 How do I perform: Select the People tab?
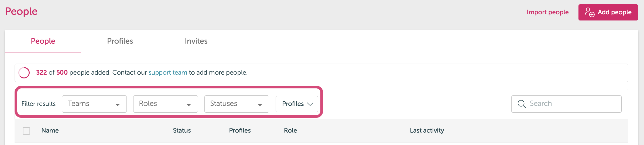coord(43,41)
